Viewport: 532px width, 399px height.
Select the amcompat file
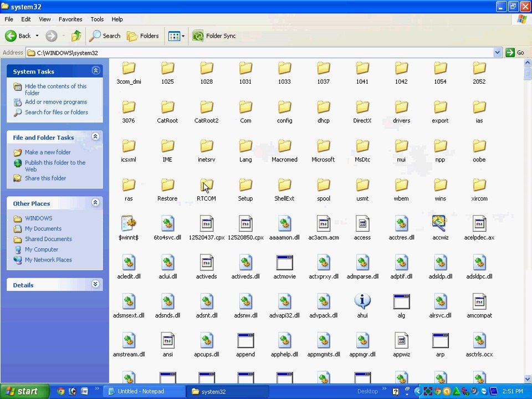479,306
